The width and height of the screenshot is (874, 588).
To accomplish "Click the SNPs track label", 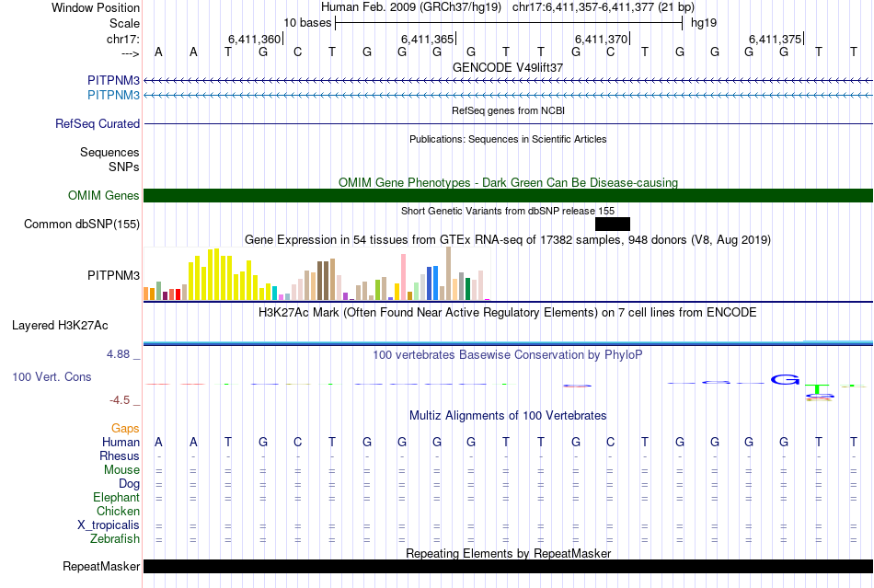I will [124, 167].
